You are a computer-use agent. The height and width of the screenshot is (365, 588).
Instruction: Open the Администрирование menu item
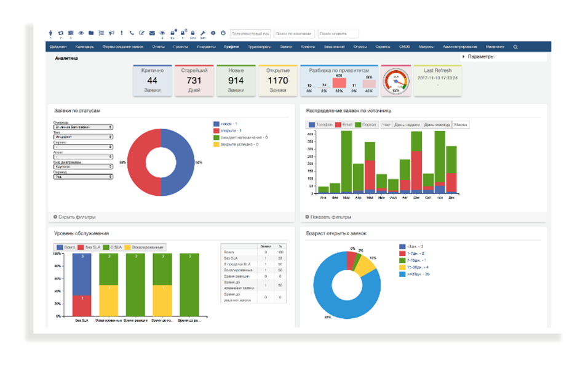459,47
